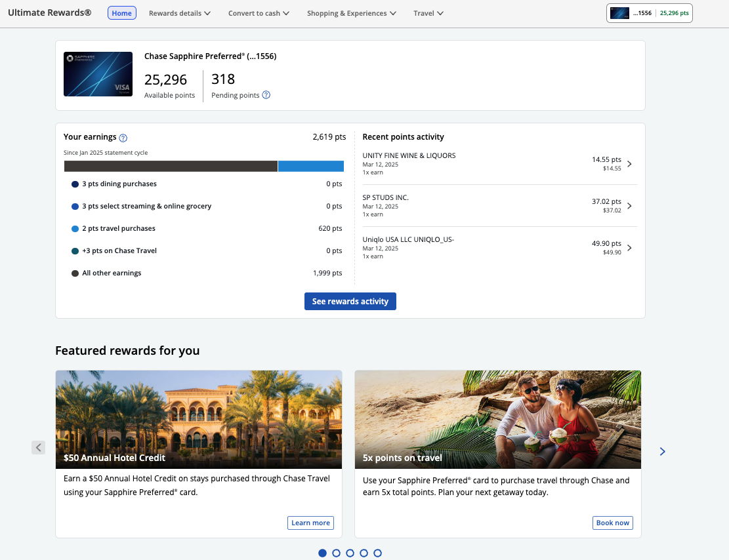Click the Chase Travel legend dot

click(75, 251)
